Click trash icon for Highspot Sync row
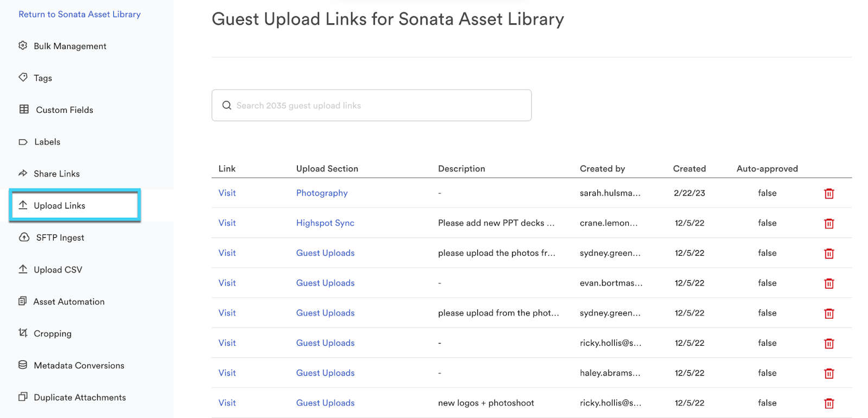This screenshot has height=418, width=868. [828, 223]
